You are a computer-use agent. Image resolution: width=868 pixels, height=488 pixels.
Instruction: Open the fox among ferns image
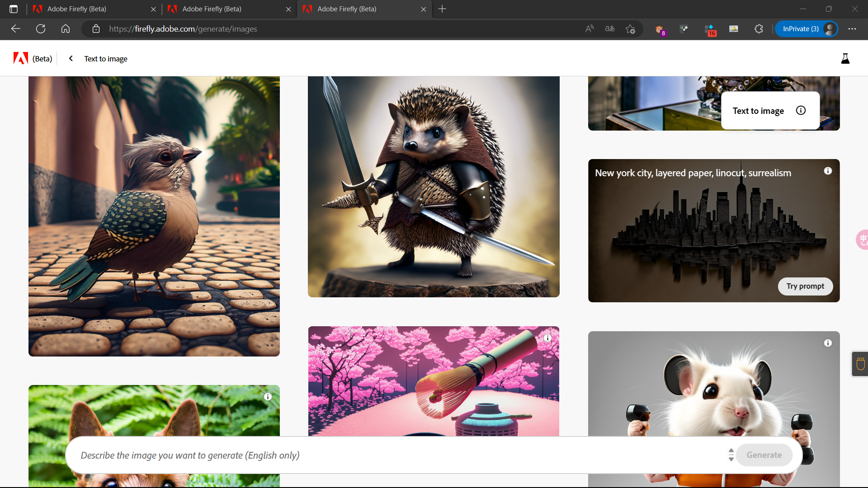tap(154, 410)
